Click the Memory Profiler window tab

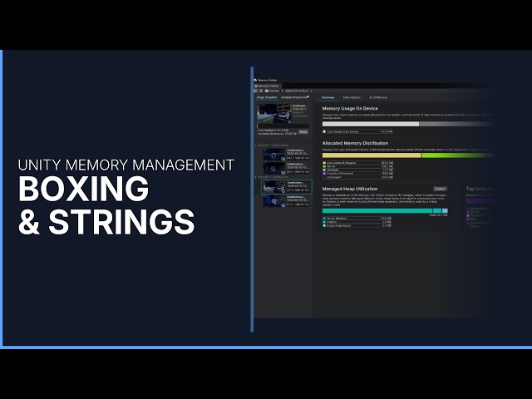point(267,86)
